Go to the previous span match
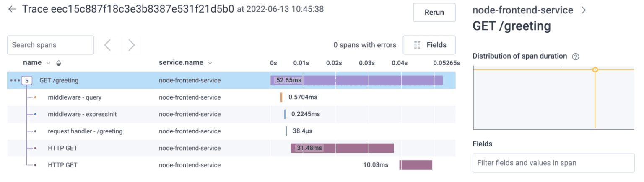644x182 pixels. pos(107,45)
